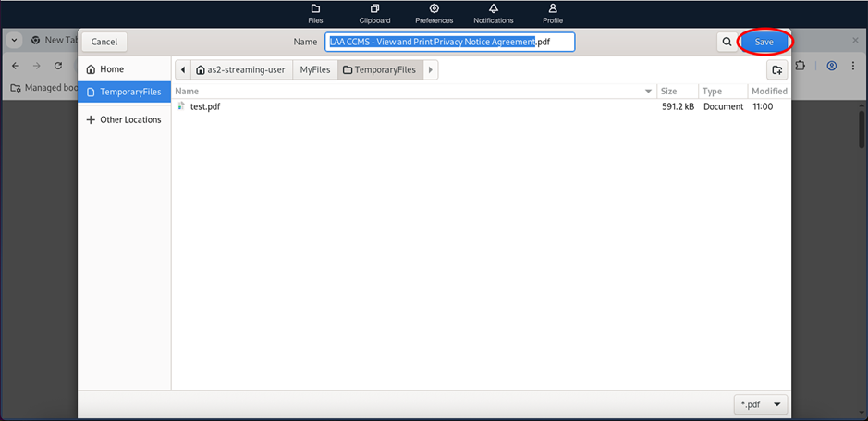Image resolution: width=868 pixels, height=421 pixels.
Task: Navigate to MyFiles in path bar
Action: pos(314,69)
